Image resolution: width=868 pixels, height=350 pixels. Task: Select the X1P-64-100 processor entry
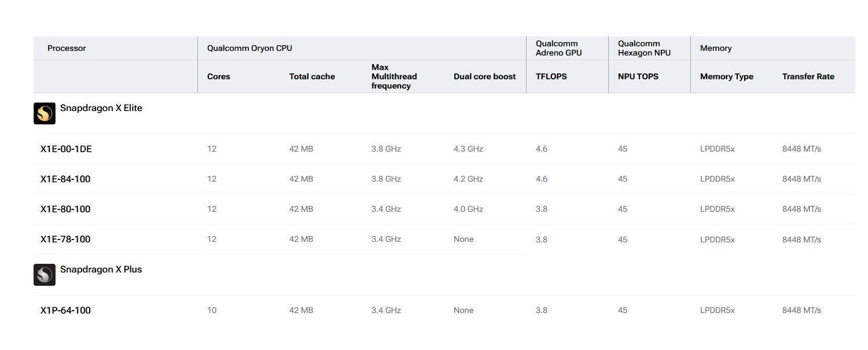(x=65, y=311)
